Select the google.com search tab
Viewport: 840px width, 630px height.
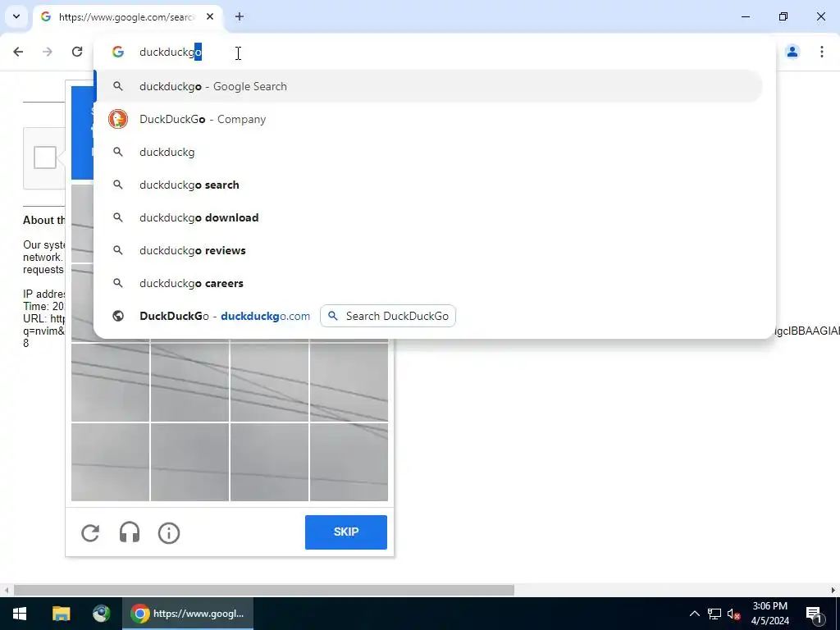[x=127, y=17]
